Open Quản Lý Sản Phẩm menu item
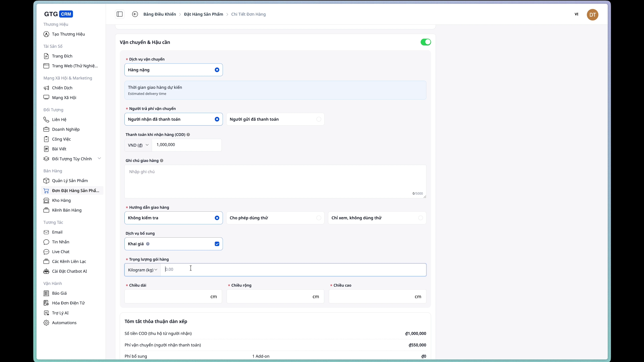The width and height of the screenshot is (644, 362). pyautogui.click(x=70, y=181)
